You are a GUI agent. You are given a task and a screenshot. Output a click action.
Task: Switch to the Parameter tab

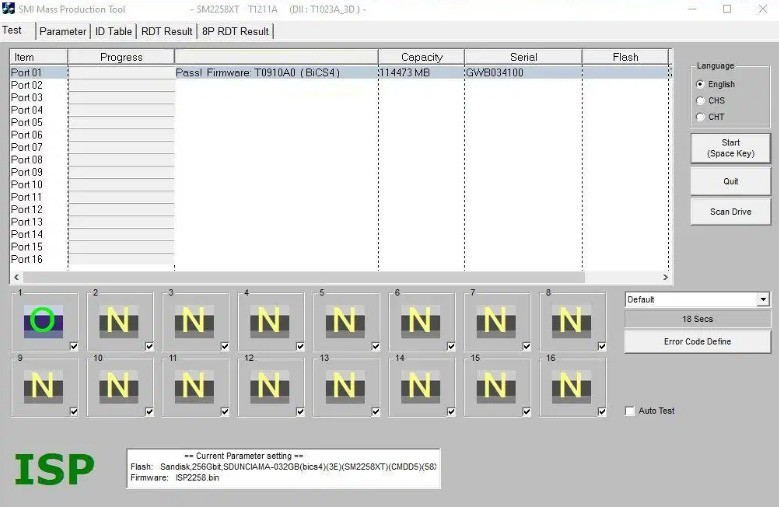point(63,31)
